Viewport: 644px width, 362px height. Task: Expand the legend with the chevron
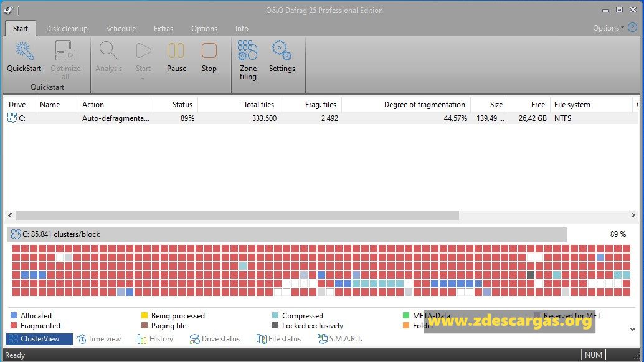click(633, 329)
